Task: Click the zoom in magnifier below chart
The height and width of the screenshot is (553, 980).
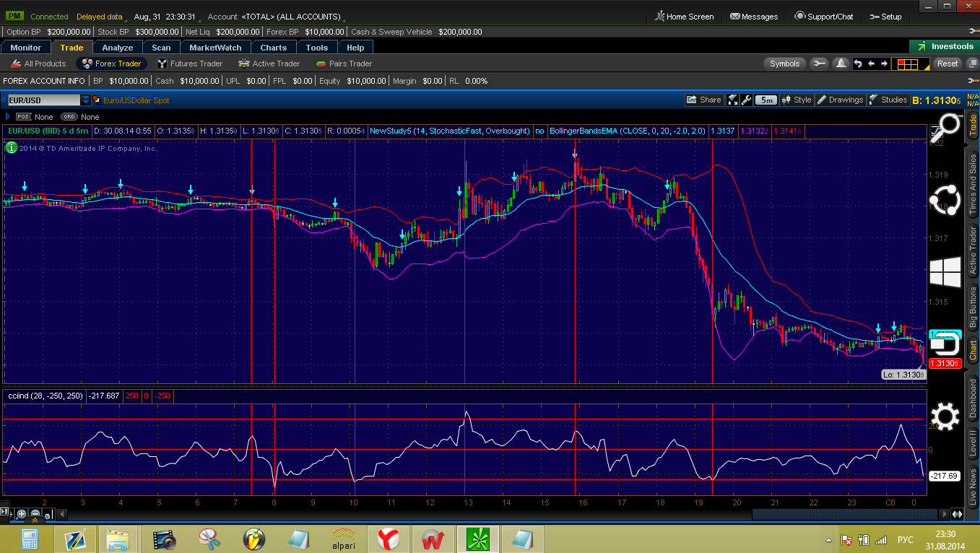Action: pos(22,515)
